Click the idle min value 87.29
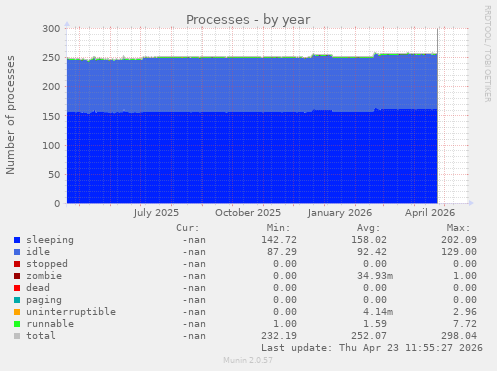The height and width of the screenshot is (371, 497). tap(282, 252)
